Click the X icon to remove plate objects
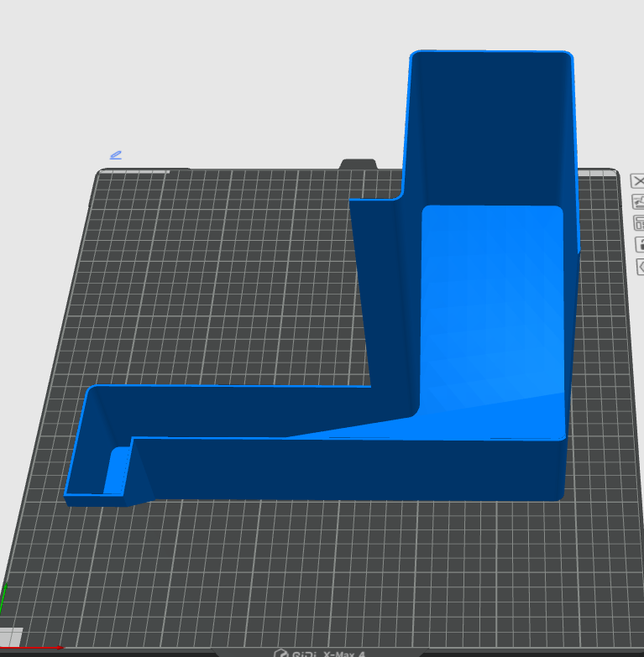Viewport: 644px width, 657px height. [x=638, y=181]
